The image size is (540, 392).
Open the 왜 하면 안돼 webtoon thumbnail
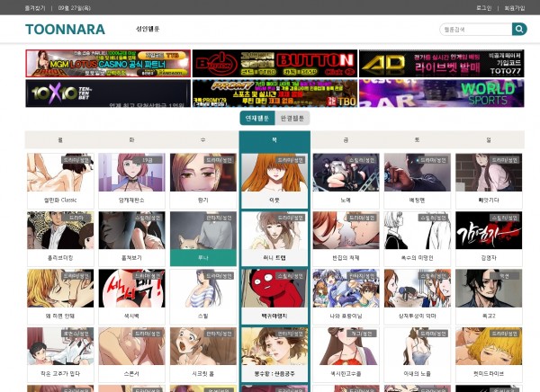point(60,289)
